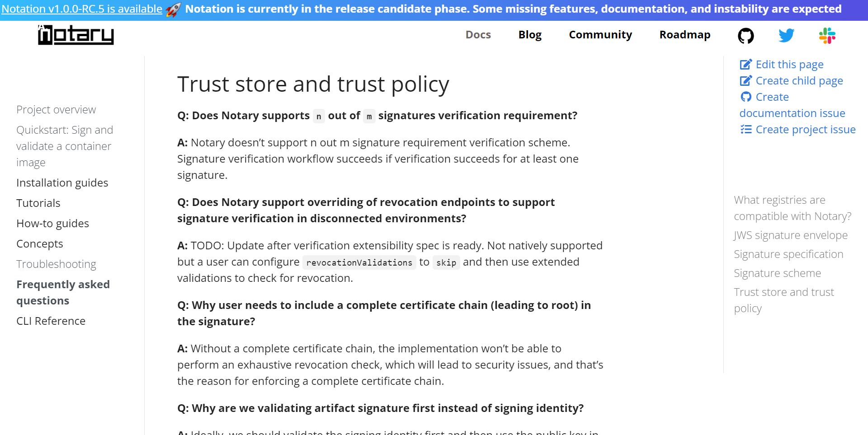This screenshot has height=435, width=868.
Task: Click the pencil icon next to Edit this page
Action: pos(745,64)
